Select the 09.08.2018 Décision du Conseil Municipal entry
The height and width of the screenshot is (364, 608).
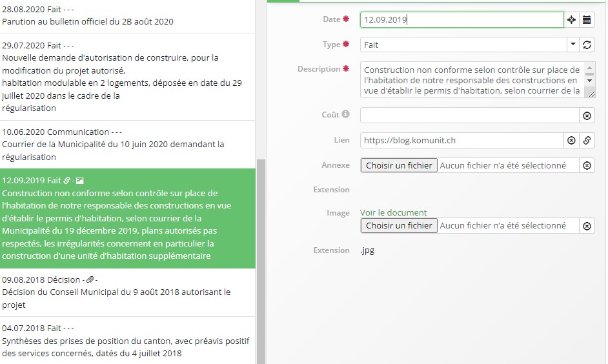click(x=127, y=292)
